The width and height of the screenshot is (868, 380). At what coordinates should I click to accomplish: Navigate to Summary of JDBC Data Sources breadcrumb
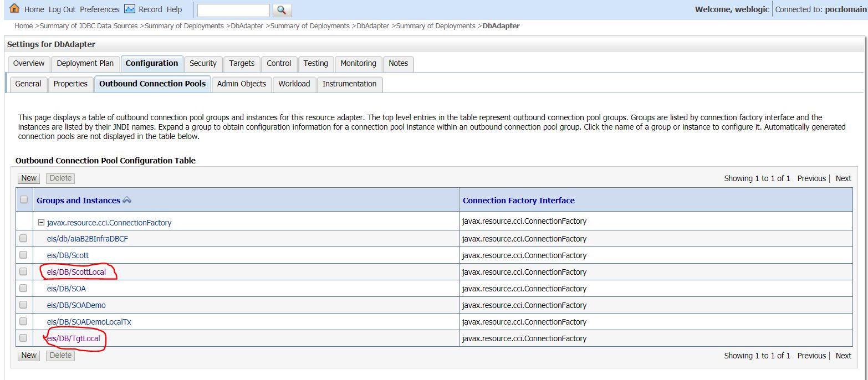point(89,25)
